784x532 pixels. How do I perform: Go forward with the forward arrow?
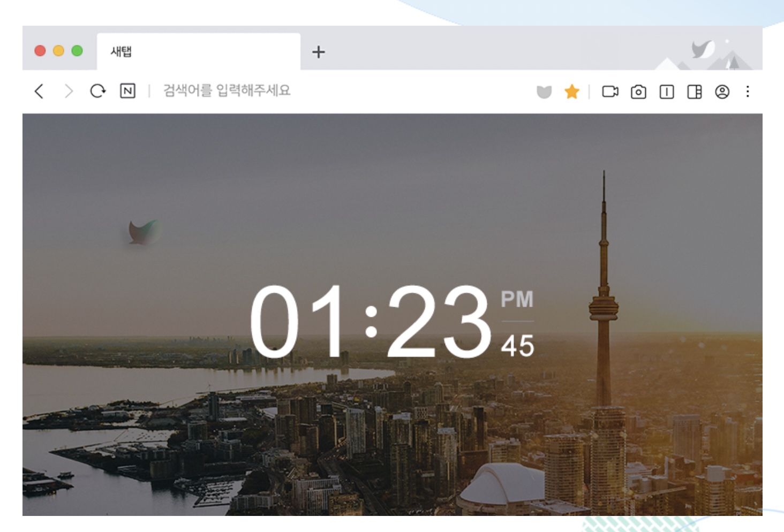[x=68, y=91]
